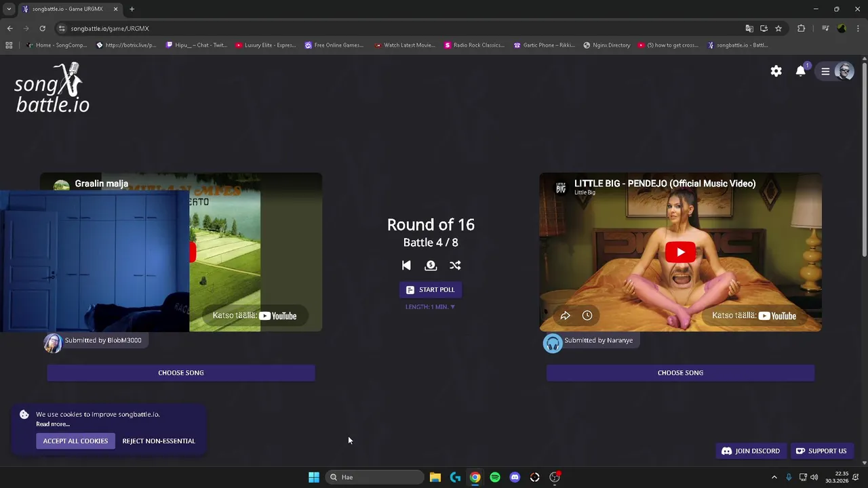Screen dimensions: 868x488
Task: Open the songbattle.io settings gear
Action: pyautogui.click(x=776, y=71)
